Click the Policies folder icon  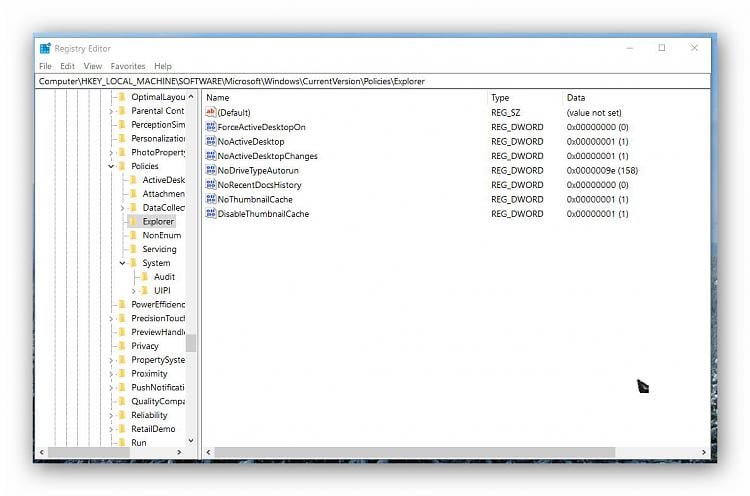(x=122, y=166)
